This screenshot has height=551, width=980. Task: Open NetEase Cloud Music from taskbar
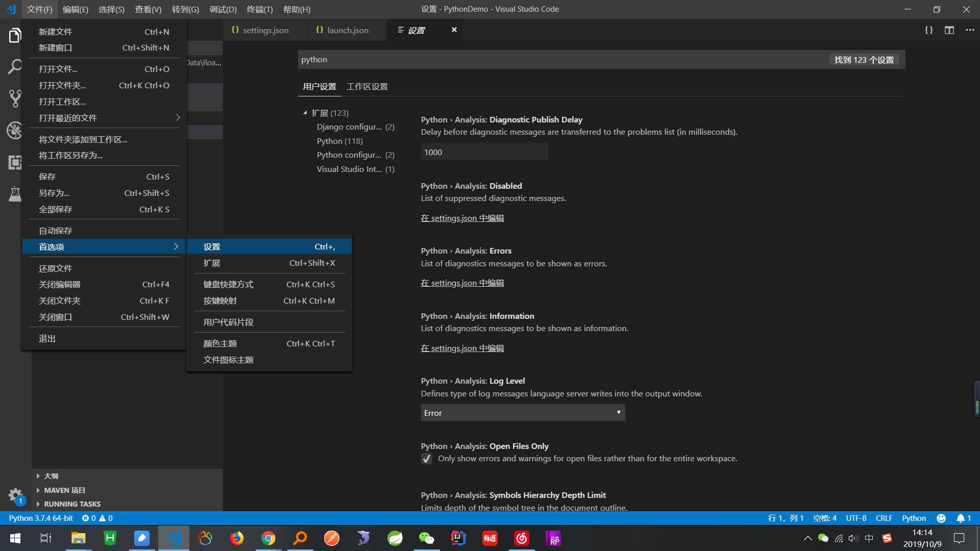[521, 538]
